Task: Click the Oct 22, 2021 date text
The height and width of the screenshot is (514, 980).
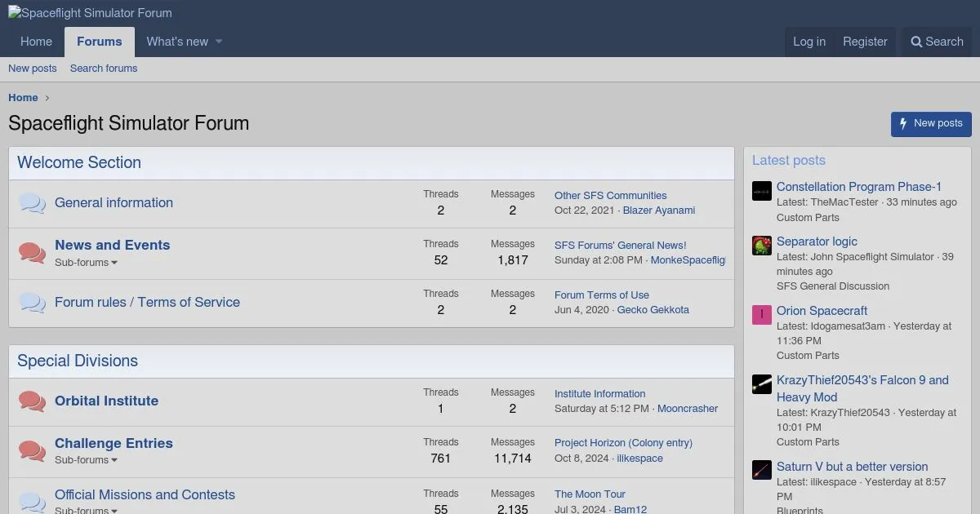Action: (x=584, y=210)
